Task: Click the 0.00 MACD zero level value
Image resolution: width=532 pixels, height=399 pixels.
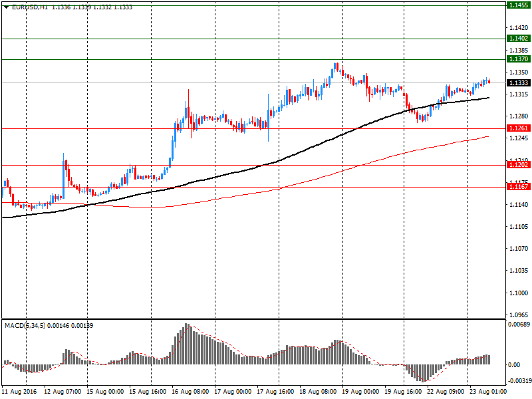Action: coord(514,364)
